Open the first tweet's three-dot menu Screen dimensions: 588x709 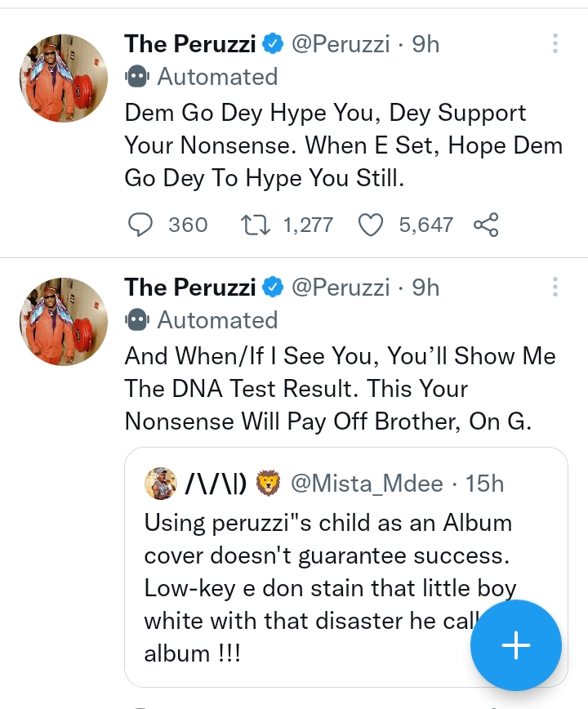(x=555, y=43)
